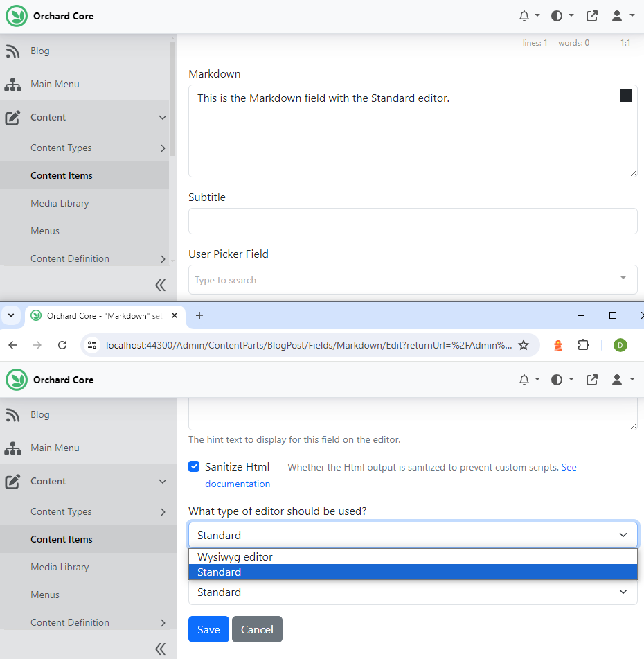Viewport: 644px width, 659px height.
Task: Click Main Menu sitemap icon in bottom sidebar
Action: click(12, 448)
